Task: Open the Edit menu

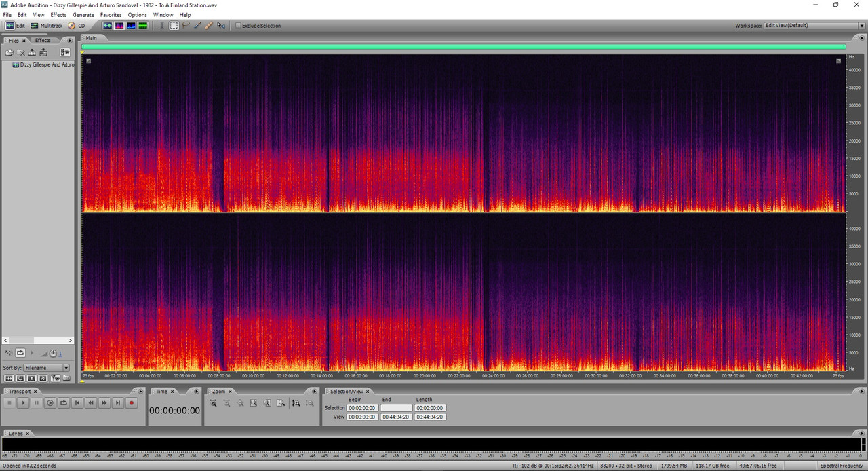Action: coord(22,15)
